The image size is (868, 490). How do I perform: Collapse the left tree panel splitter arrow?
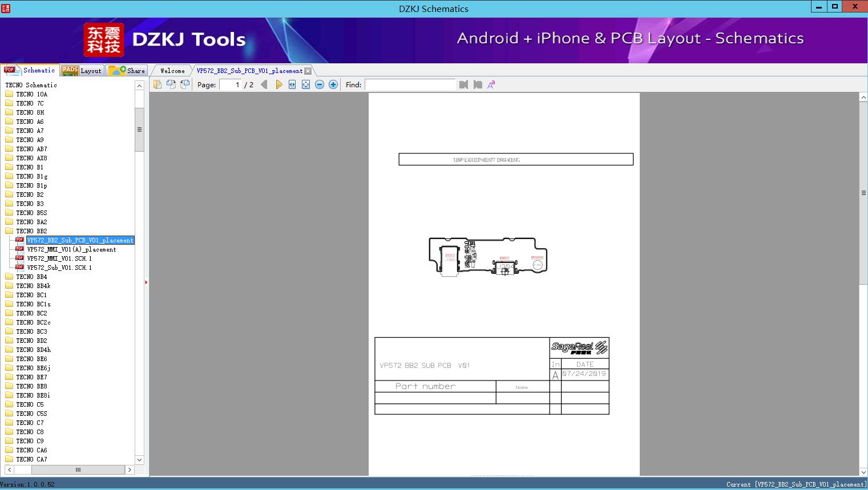coord(146,282)
